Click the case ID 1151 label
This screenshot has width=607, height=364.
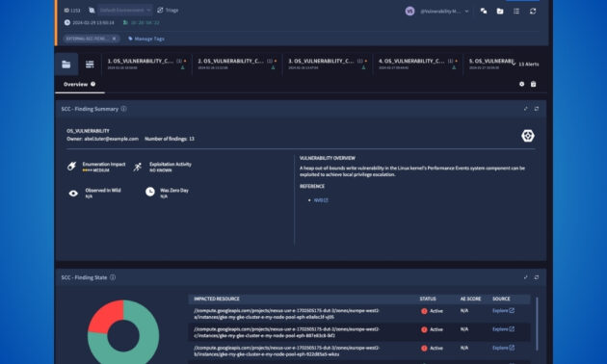click(72, 11)
